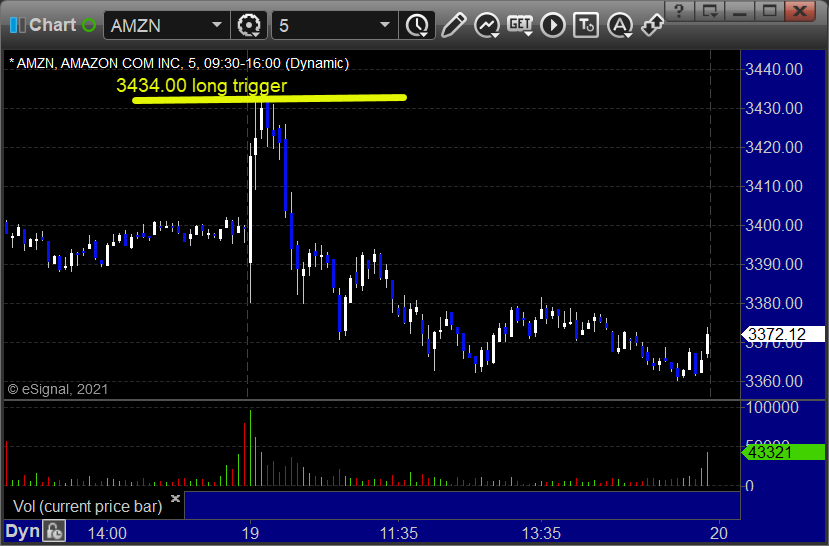Click the blue chart panel icon

17,25
